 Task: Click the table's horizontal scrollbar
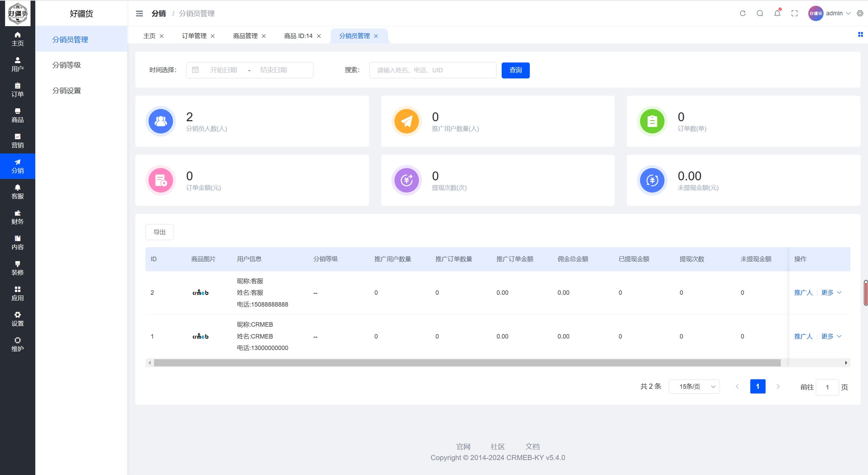click(467, 363)
